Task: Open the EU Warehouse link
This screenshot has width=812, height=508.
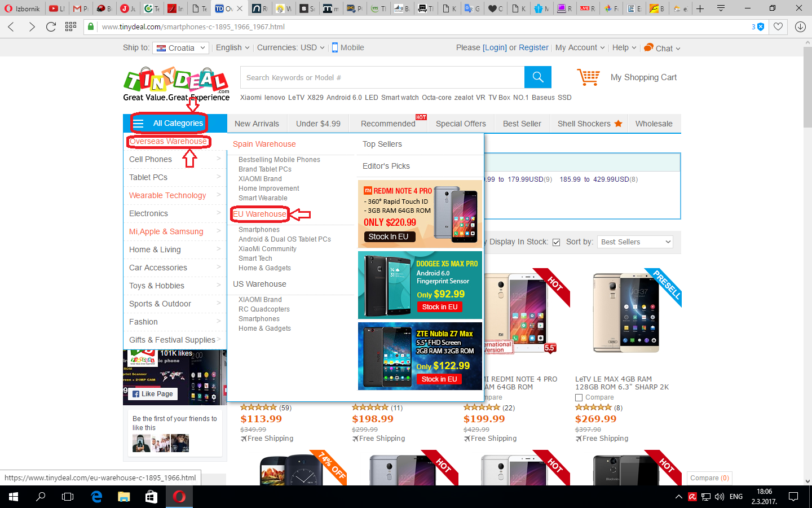Action: (x=259, y=214)
